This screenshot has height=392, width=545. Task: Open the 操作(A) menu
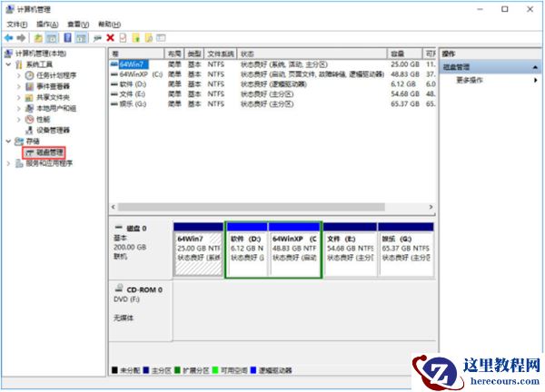(47, 24)
